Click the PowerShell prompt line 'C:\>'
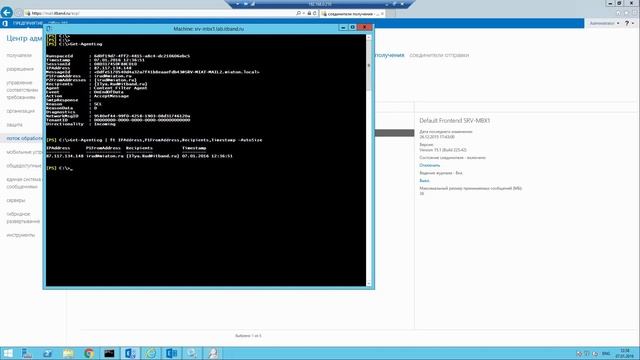 [60, 168]
